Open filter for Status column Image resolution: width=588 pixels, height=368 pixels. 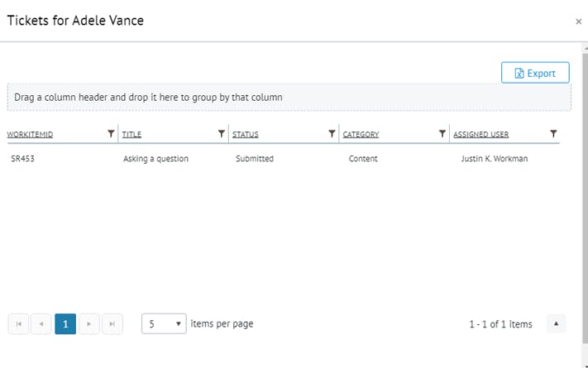332,134
